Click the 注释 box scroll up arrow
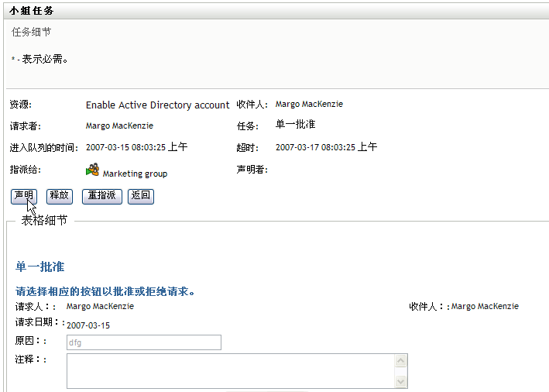549x392 pixels. (400, 361)
